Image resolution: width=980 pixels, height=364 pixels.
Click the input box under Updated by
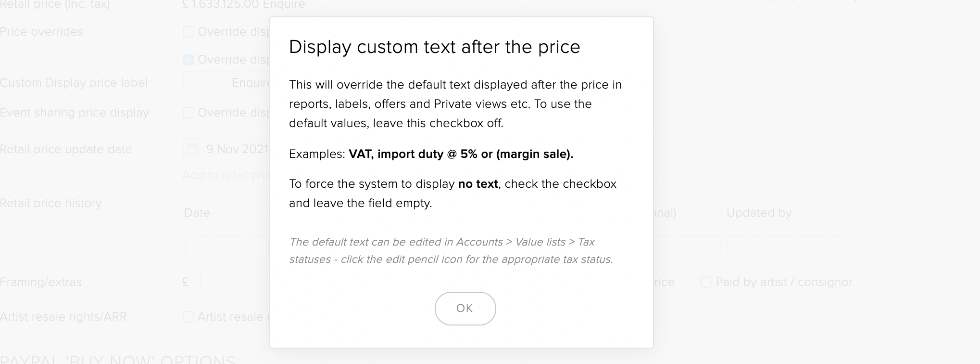[792, 247]
